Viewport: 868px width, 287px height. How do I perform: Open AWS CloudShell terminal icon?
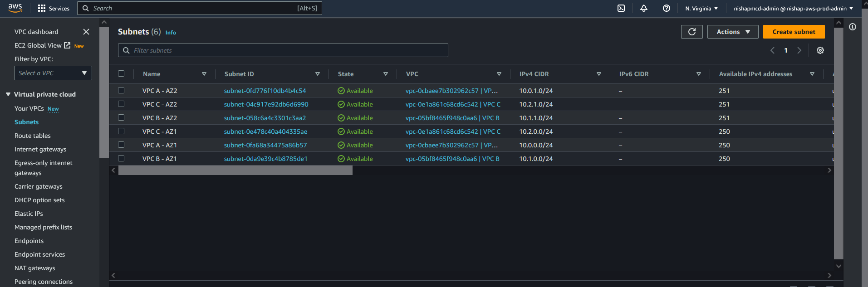621,8
